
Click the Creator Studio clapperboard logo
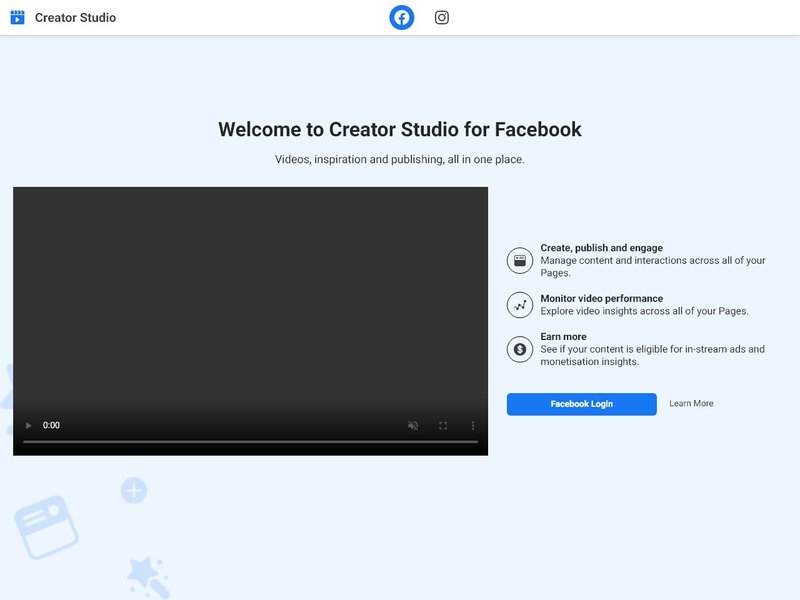[x=17, y=17]
